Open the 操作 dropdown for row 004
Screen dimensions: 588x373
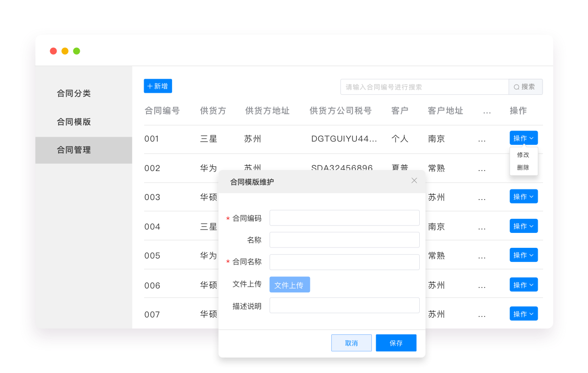pyautogui.click(x=524, y=226)
